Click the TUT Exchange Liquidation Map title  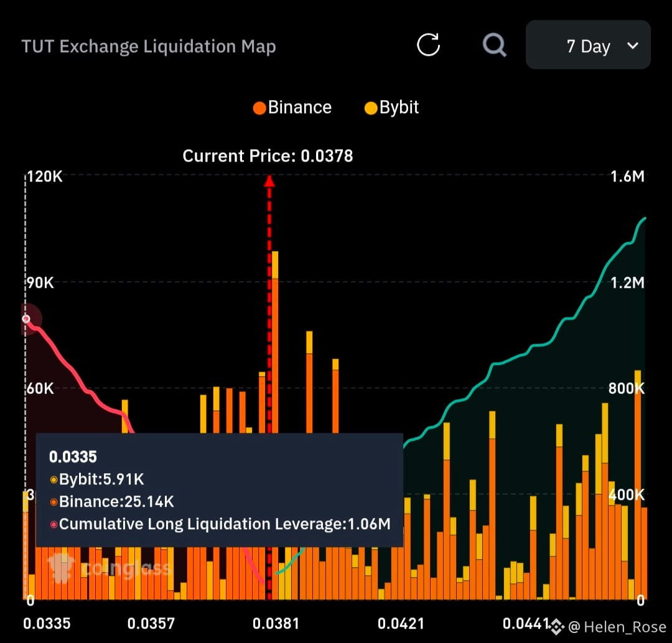click(149, 46)
